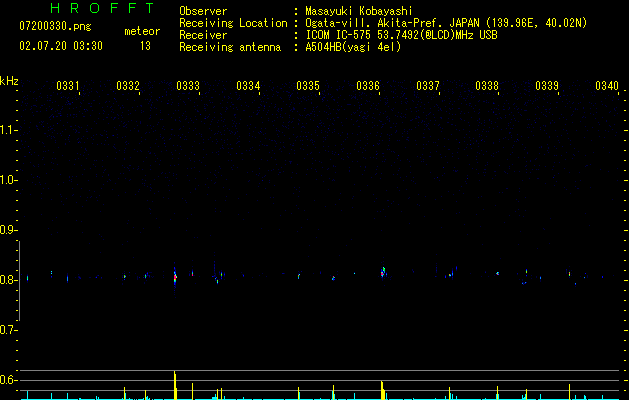Click the 1.0 kHz axis label
Viewport: 629px width, 400px height.
pyautogui.click(x=8, y=180)
